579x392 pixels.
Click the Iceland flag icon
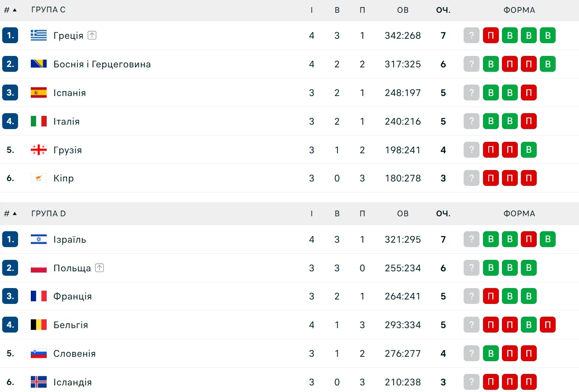click(39, 382)
